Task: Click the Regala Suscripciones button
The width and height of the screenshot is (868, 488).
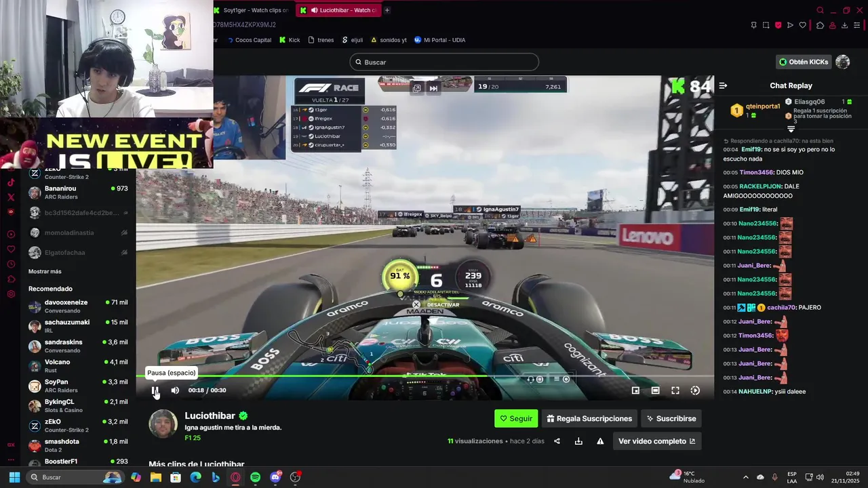Action: pos(589,419)
